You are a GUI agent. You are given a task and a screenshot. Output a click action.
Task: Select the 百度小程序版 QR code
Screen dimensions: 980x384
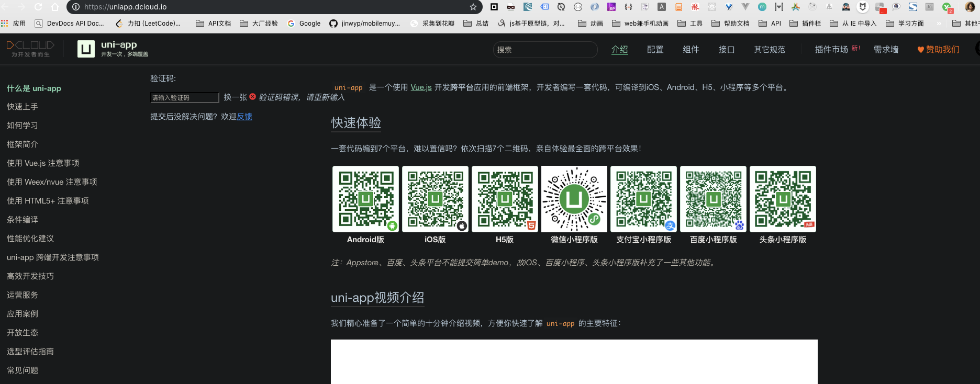coord(713,199)
